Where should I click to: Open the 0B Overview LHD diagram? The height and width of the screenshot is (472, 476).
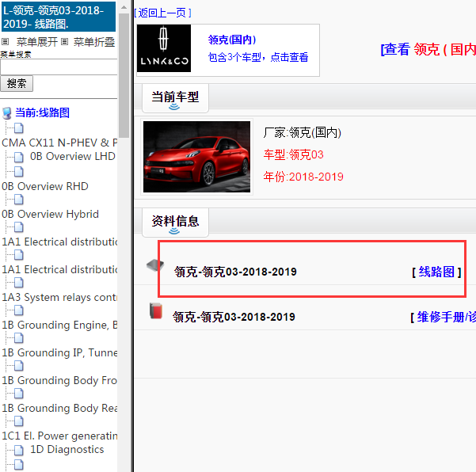point(73,156)
